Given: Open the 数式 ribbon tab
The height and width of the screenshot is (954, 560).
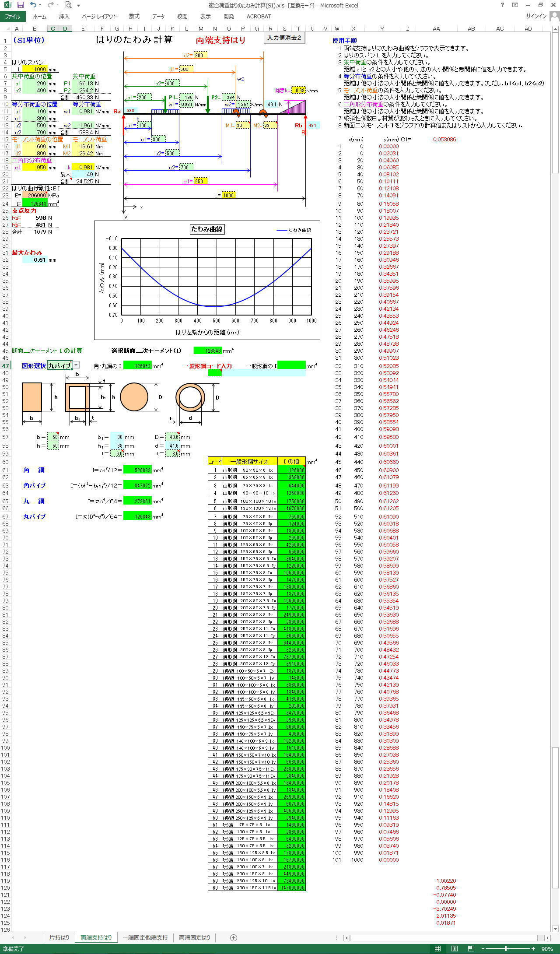Looking at the screenshot, I should coord(134,17).
